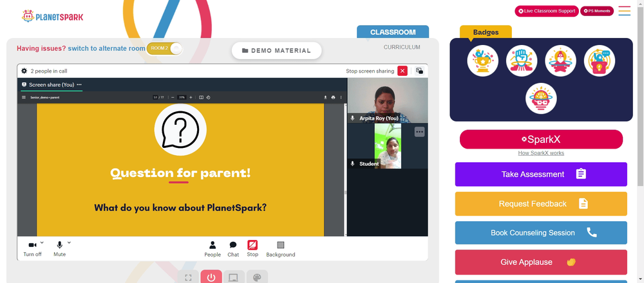Click the brain lightbulb badge

(541, 98)
